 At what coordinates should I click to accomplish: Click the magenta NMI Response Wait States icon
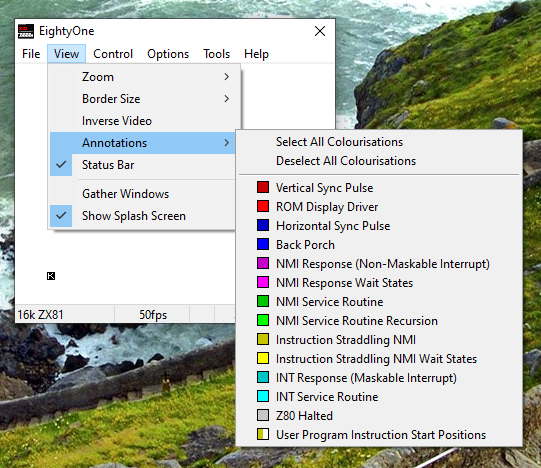(x=263, y=282)
